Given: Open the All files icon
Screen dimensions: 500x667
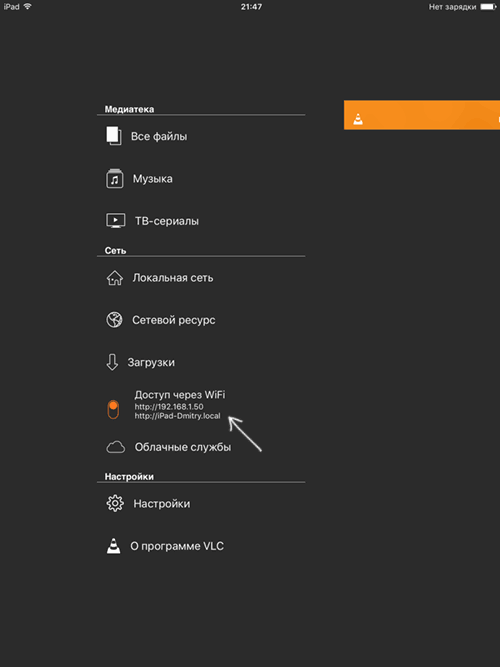Looking at the screenshot, I should click(114, 136).
